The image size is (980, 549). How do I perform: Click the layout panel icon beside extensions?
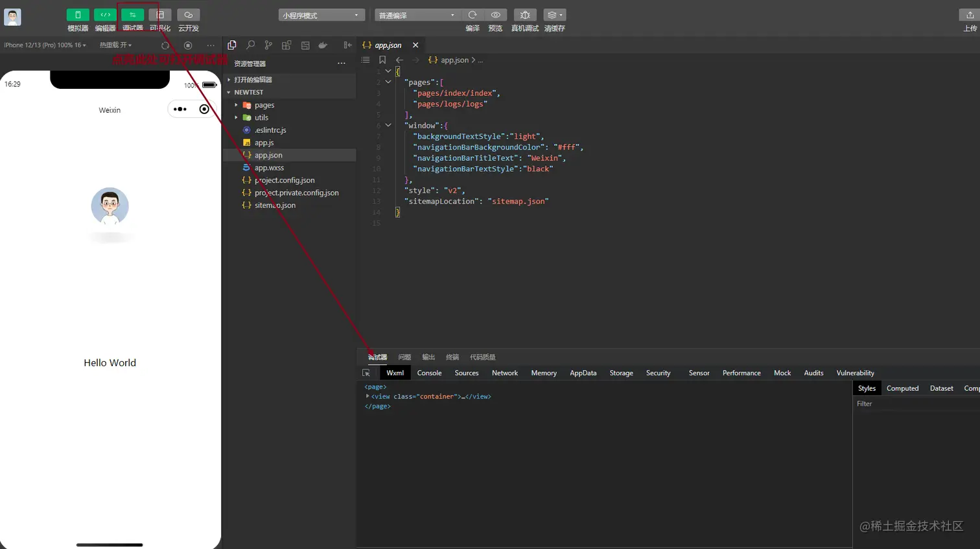(305, 45)
